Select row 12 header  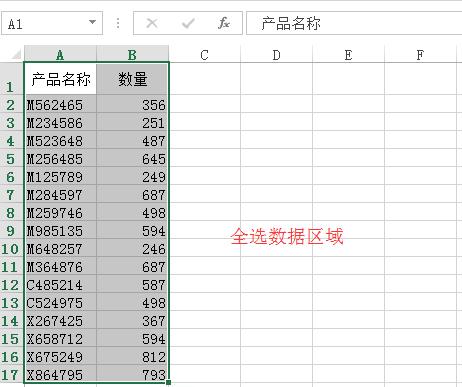(12, 284)
